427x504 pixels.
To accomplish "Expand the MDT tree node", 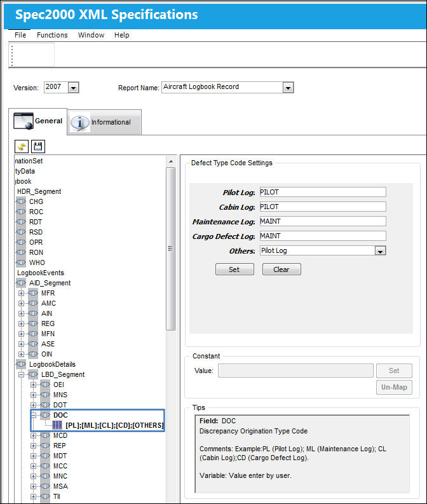I will (34, 456).
